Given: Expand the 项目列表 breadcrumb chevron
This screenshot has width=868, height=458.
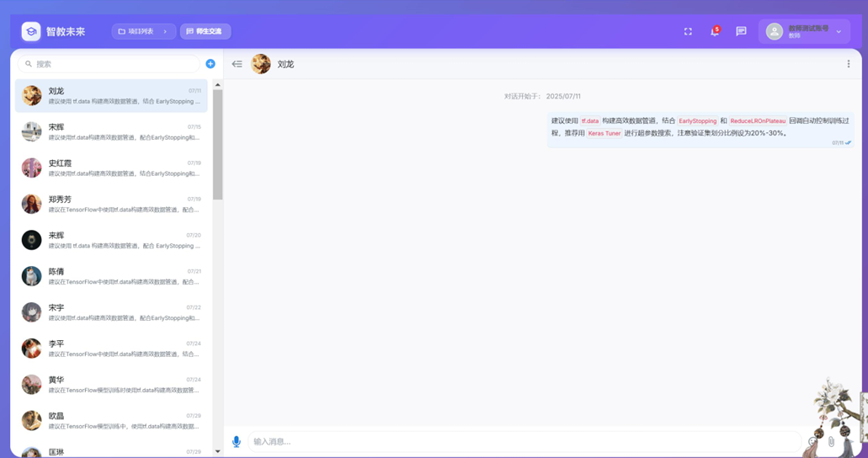Looking at the screenshot, I should (x=165, y=32).
